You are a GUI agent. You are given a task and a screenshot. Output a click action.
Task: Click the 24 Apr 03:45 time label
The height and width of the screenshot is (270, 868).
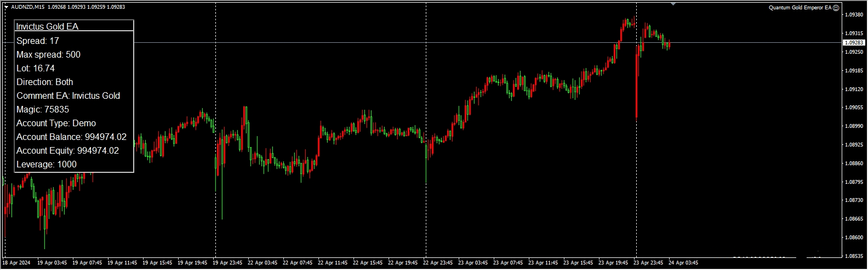[x=683, y=263]
